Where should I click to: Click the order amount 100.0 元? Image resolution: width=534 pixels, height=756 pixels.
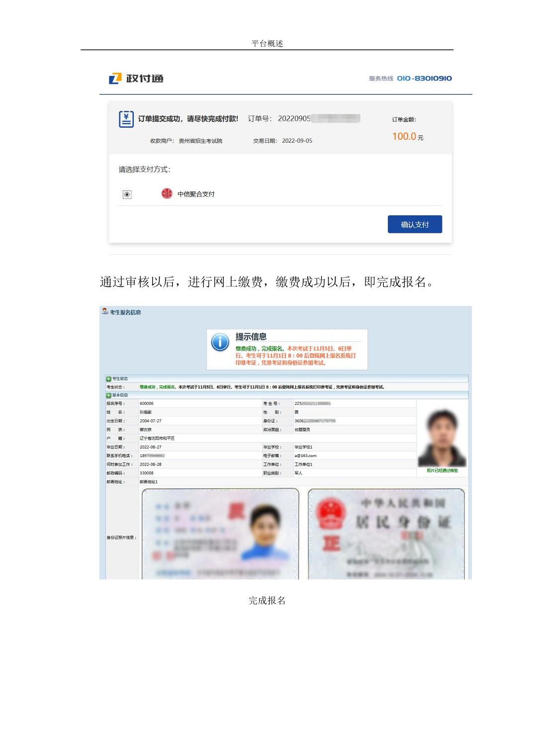pyautogui.click(x=407, y=136)
